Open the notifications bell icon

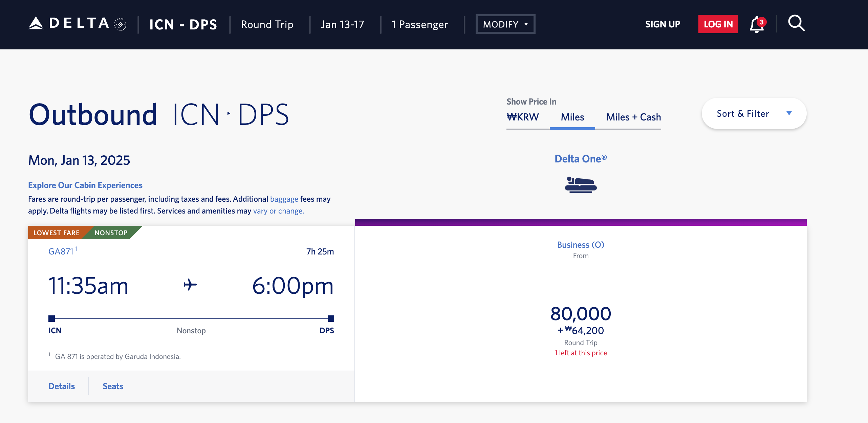tap(758, 24)
